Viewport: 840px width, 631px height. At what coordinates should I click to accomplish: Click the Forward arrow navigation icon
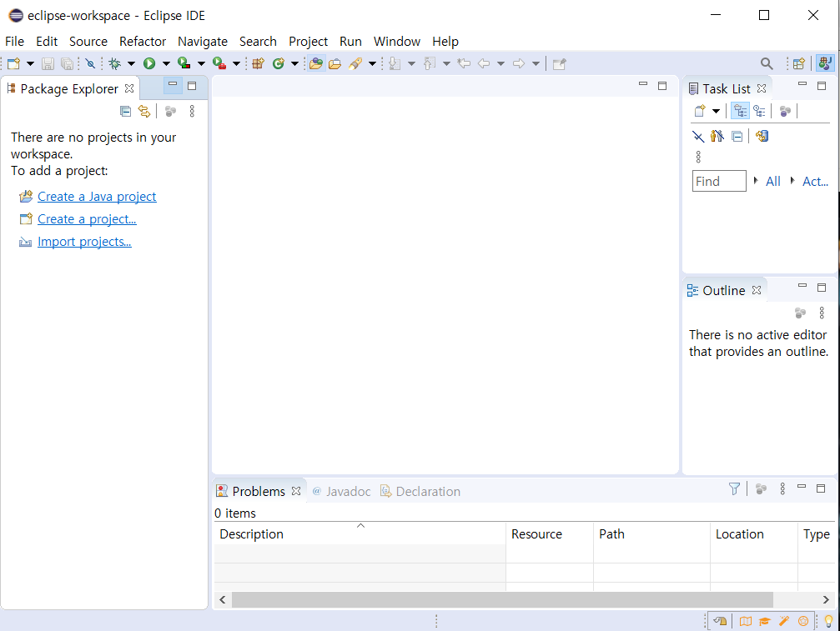519,63
